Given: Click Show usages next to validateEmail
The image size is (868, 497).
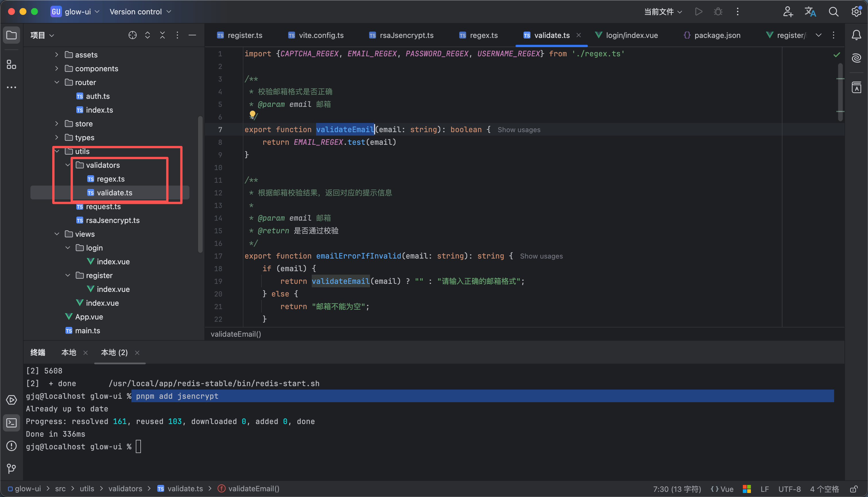Looking at the screenshot, I should 519,130.
